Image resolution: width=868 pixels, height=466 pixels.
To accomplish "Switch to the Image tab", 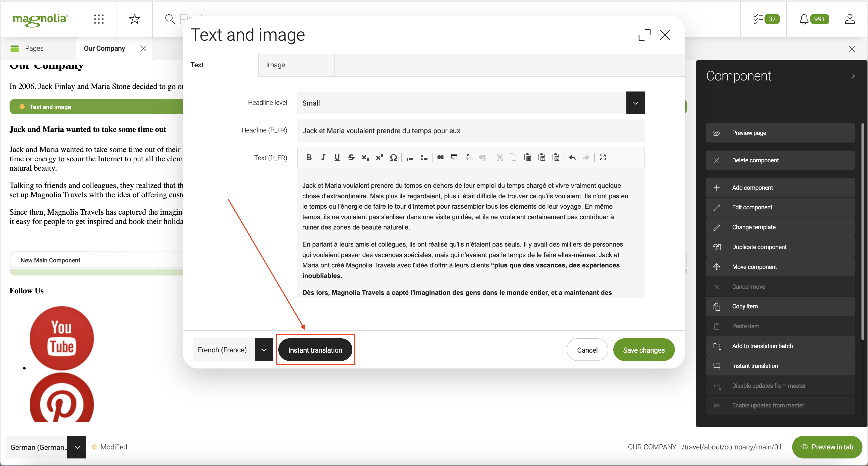I will tap(275, 65).
